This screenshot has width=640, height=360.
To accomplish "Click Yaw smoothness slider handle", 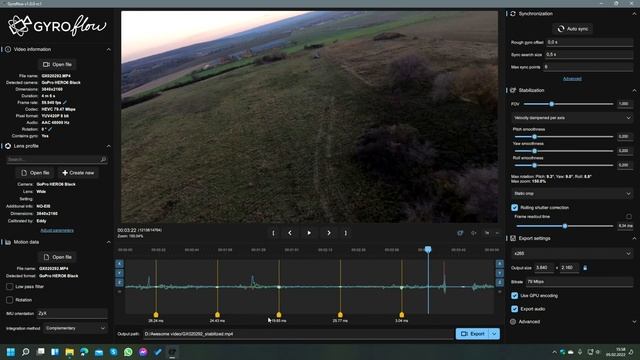I will (534, 151).
